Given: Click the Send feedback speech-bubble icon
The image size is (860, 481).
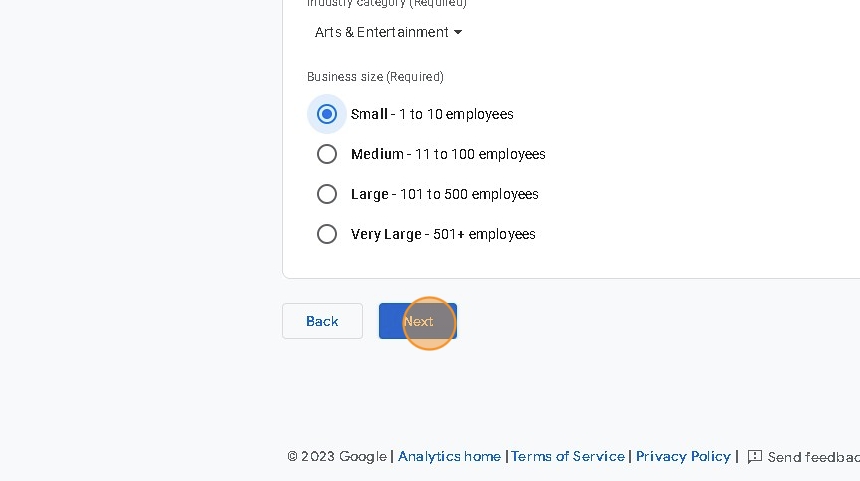Looking at the screenshot, I should pyautogui.click(x=755, y=457).
